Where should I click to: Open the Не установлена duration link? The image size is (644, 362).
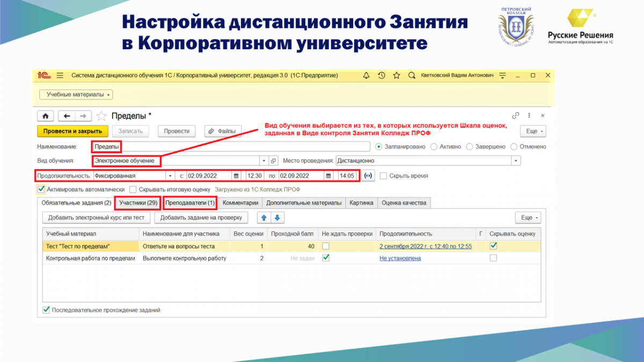400,258
